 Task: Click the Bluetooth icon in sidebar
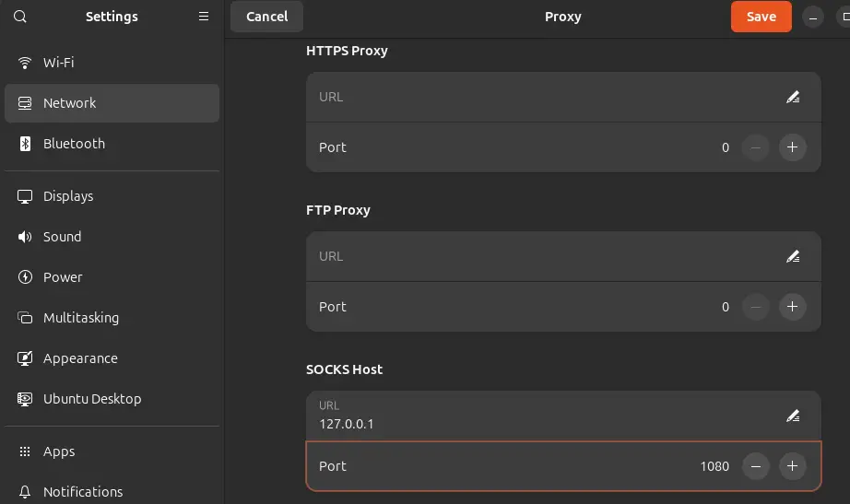25,144
